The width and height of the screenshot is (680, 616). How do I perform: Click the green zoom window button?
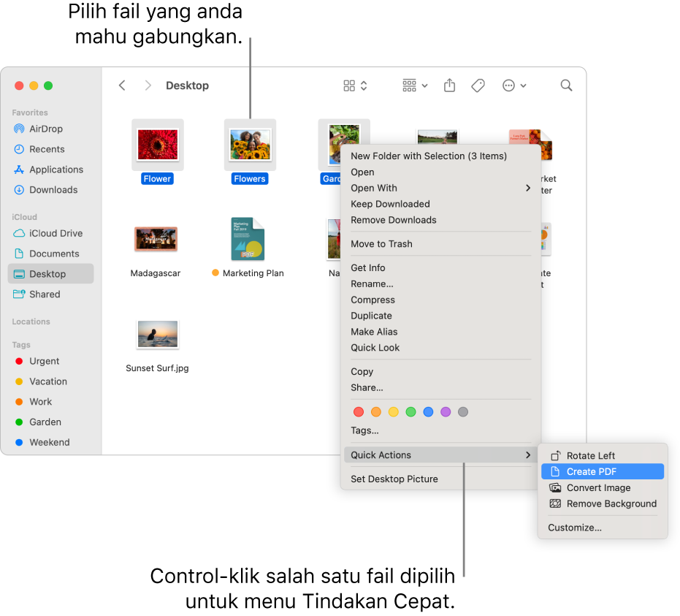point(48,85)
